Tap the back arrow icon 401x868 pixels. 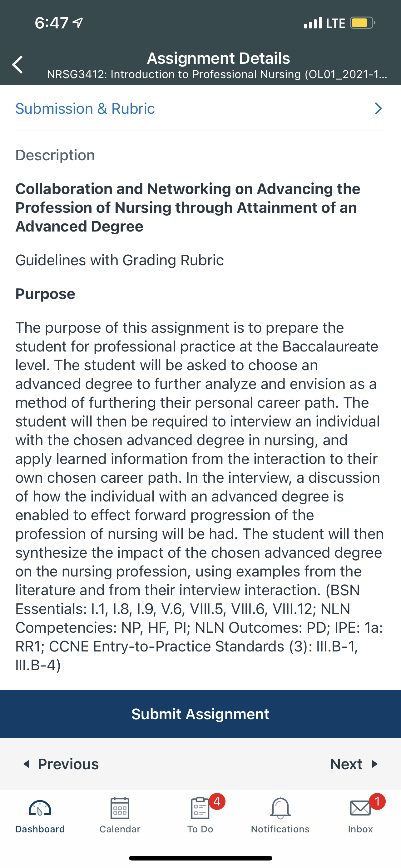click(17, 65)
